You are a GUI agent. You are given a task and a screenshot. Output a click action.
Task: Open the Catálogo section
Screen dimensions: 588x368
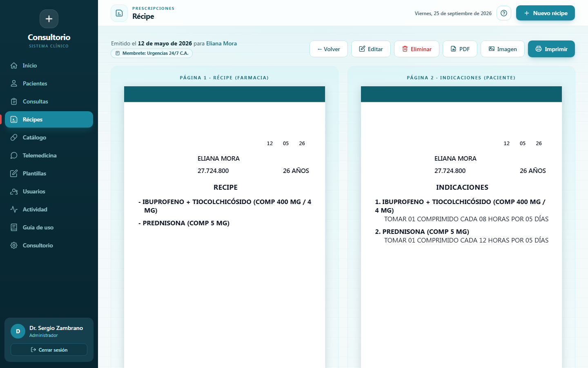click(49, 137)
